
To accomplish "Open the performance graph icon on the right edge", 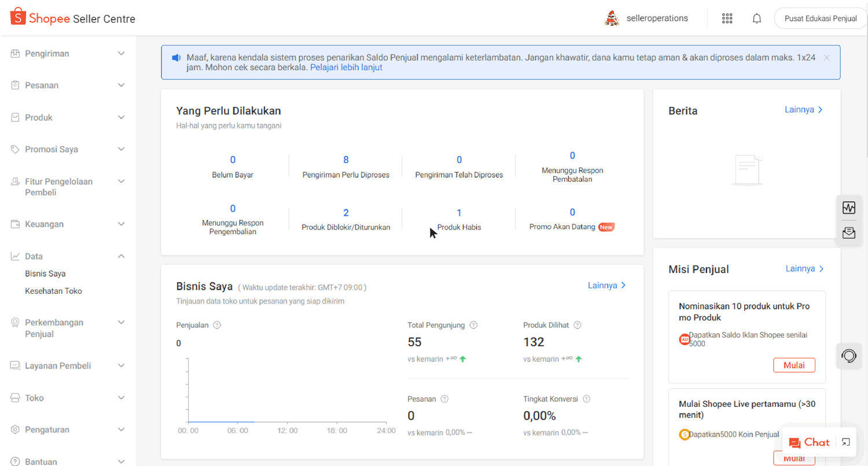I will (x=848, y=208).
